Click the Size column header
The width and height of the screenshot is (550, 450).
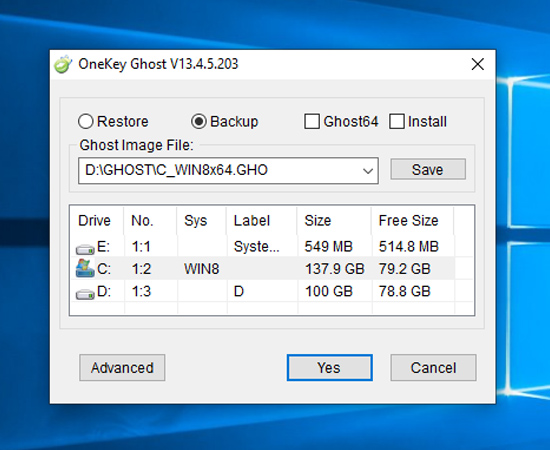335,221
